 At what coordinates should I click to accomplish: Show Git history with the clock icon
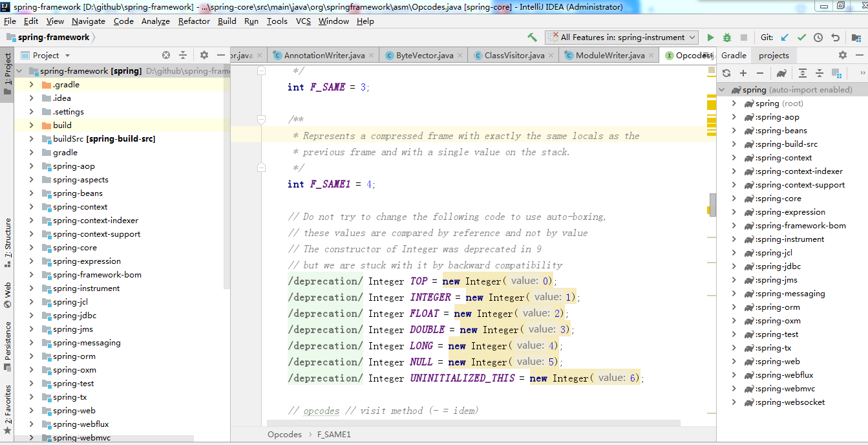pyautogui.click(x=818, y=38)
